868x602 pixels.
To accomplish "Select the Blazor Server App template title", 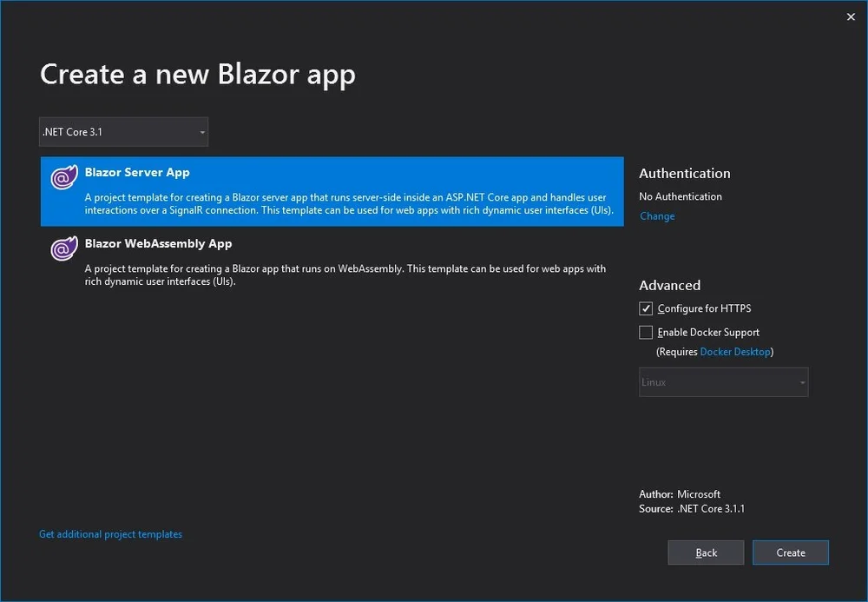I will point(137,172).
